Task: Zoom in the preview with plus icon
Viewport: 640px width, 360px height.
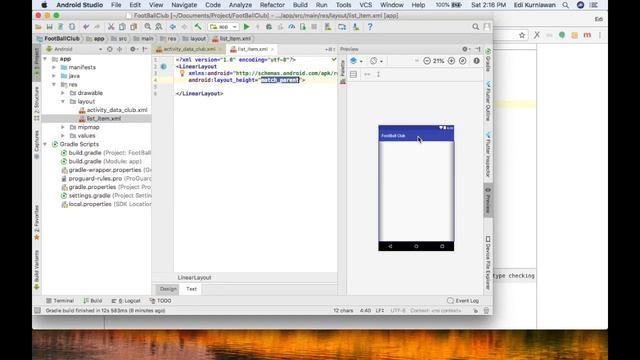Action: pyautogui.click(x=451, y=61)
